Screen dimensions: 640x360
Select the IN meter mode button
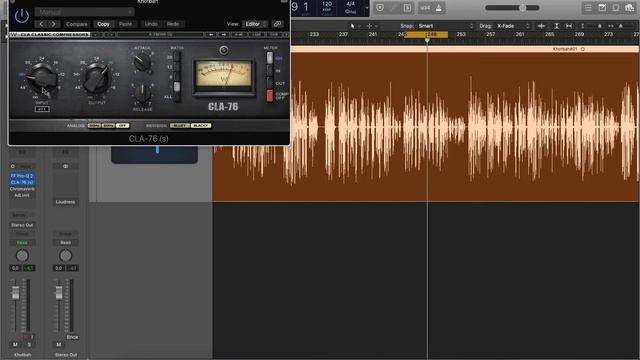coord(269,71)
